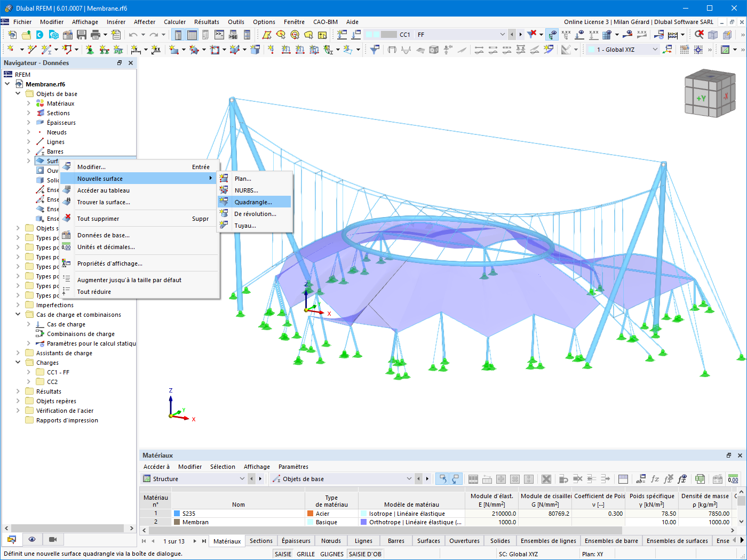
Task: Click the navigator data tab icon
Action: coord(12,539)
